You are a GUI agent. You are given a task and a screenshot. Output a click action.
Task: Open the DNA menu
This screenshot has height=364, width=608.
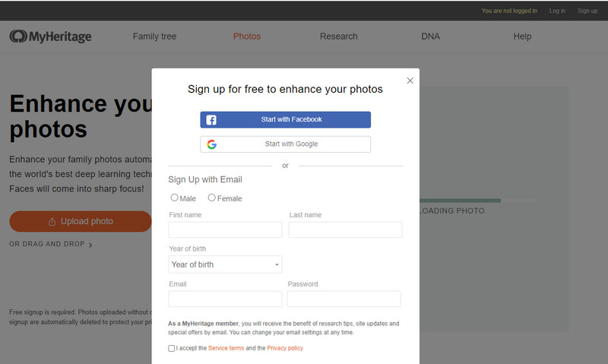430,36
